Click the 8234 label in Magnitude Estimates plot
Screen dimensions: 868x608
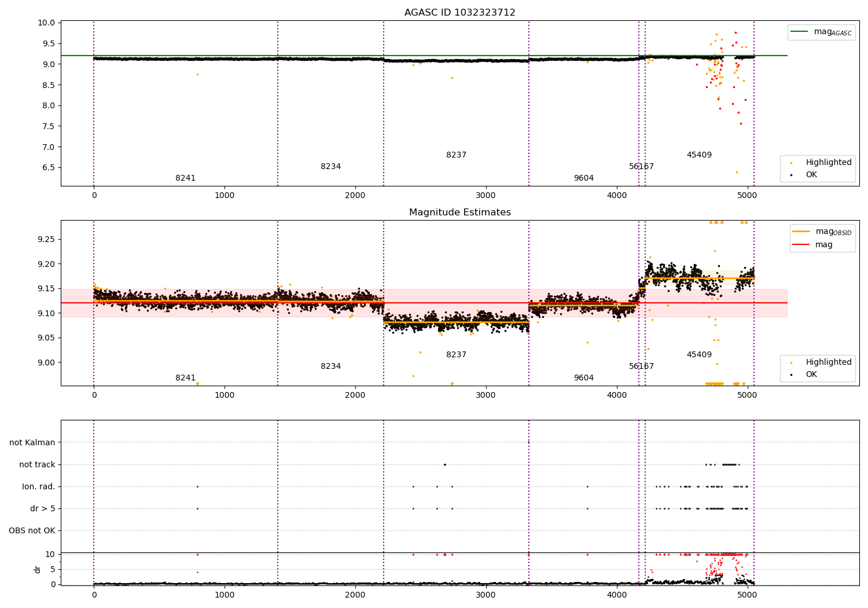pos(331,366)
